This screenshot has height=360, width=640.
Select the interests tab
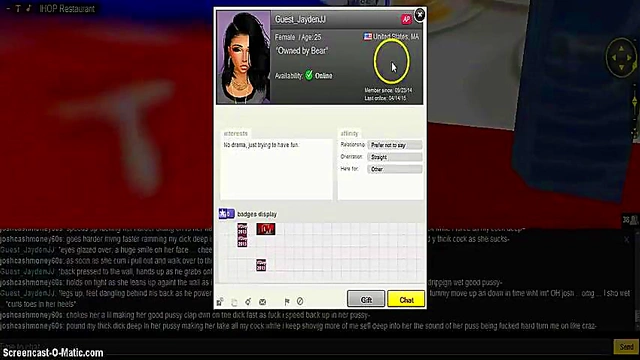pyautogui.click(x=236, y=133)
